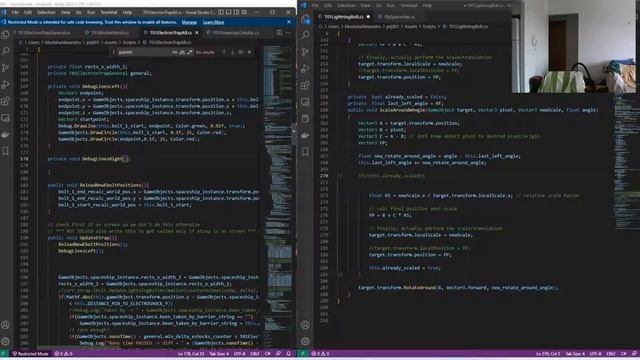Click the minimap in left editor
This screenshot has height=360, width=640.
279,196
